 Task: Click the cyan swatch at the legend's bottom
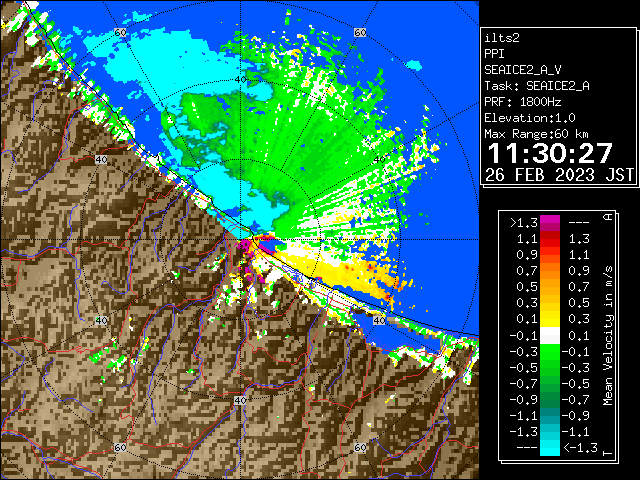click(550, 447)
